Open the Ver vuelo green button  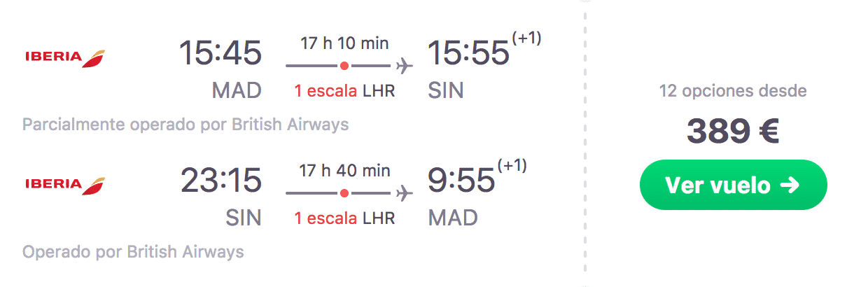click(x=734, y=185)
